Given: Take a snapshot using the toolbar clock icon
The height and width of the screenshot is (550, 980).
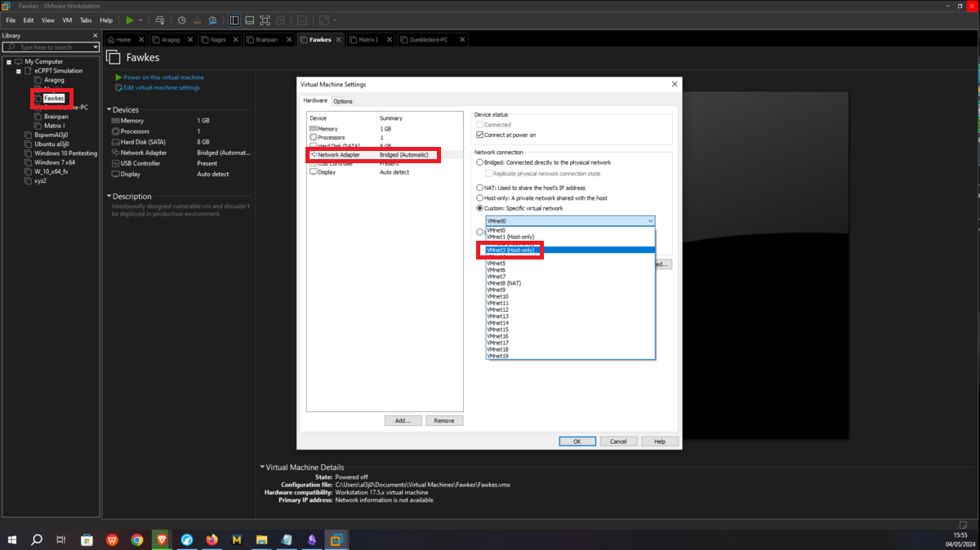Looking at the screenshot, I should [x=181, y=20].
